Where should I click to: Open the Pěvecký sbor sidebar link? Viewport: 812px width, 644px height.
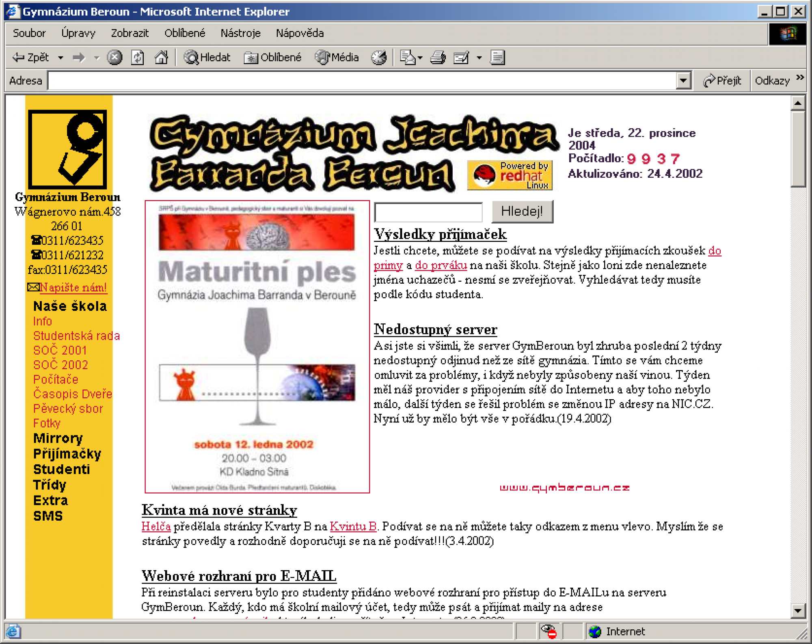[68, 408]
